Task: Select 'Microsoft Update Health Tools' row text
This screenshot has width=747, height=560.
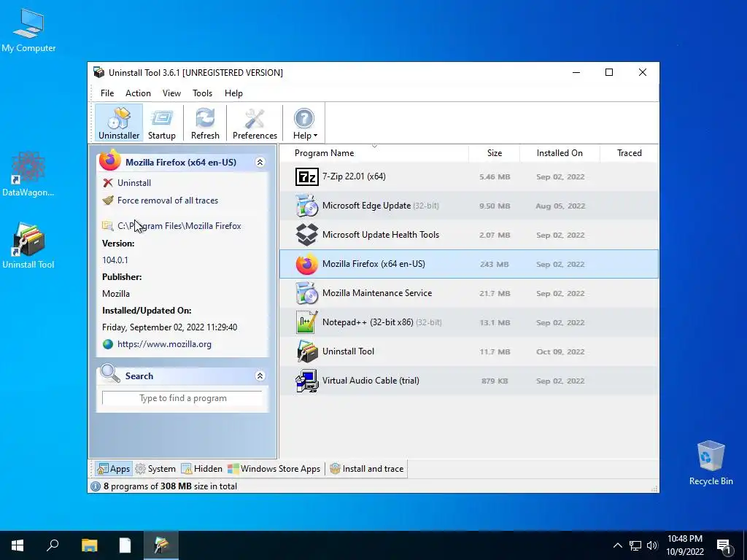Action: pyautogui.click(x=381, y=234)
